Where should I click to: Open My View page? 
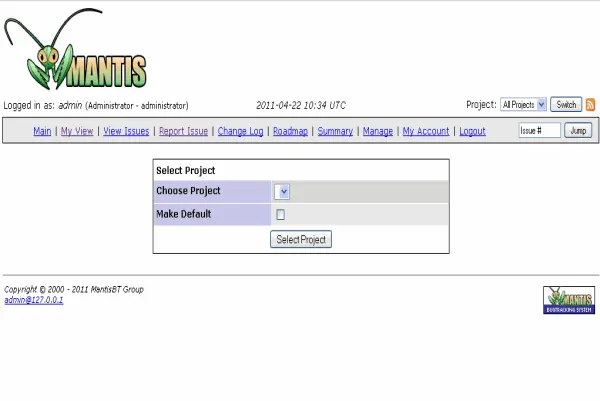coord(77,131)
